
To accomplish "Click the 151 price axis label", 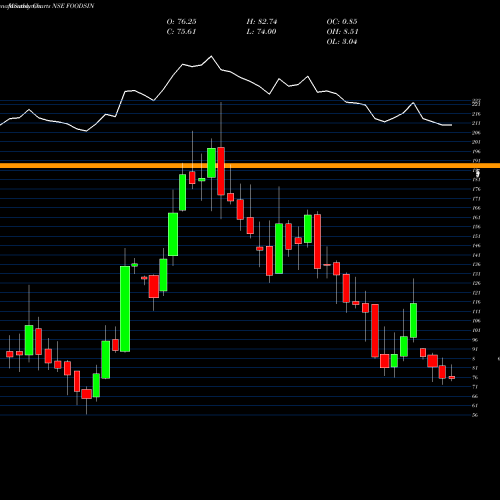I will [476, 236].
